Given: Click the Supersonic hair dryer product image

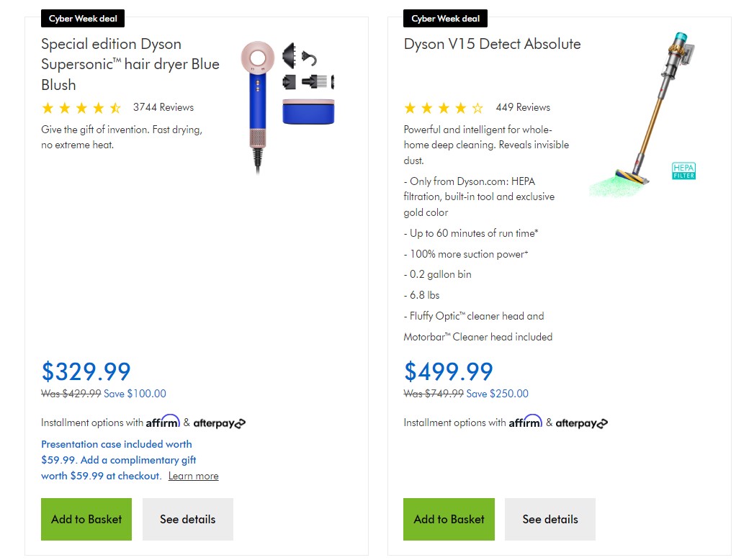Looking at the screenshot, I should [x=287, y=107].
